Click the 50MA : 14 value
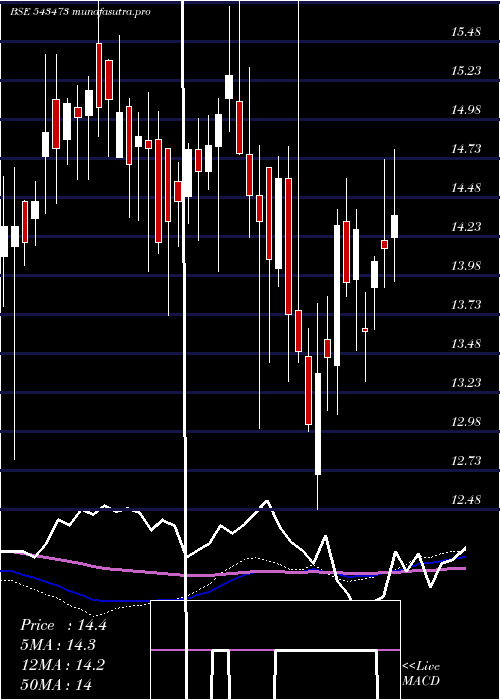Screen dimensions: 500x700 click(56, 684)
